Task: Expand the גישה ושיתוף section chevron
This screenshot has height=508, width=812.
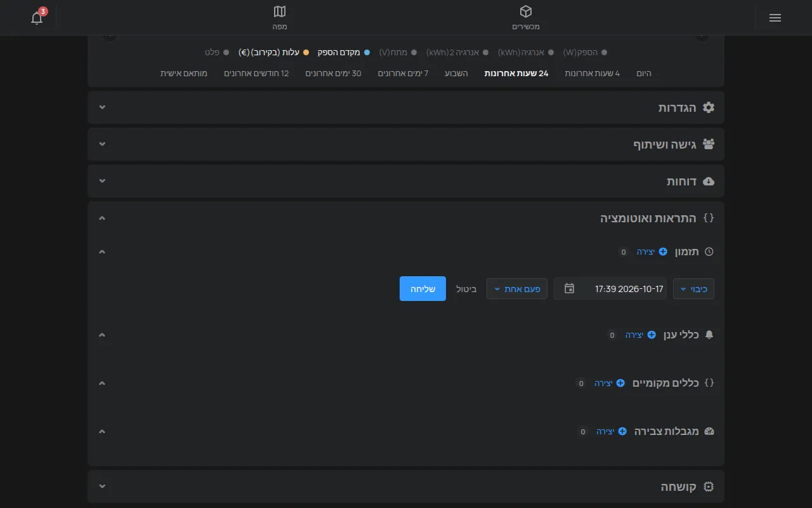Action: (x=102, y=144)
